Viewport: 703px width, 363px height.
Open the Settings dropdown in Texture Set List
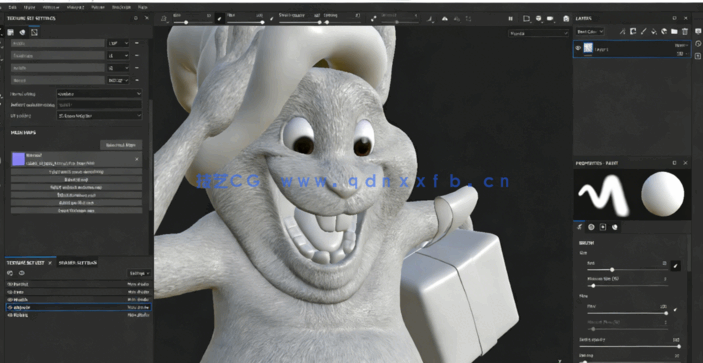[139, 273]
